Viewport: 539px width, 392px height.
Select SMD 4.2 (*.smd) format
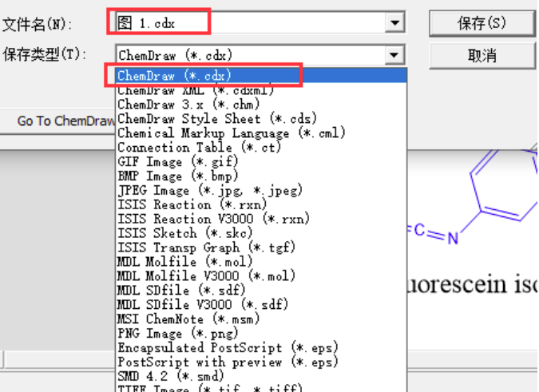click(x=261, y=376)
